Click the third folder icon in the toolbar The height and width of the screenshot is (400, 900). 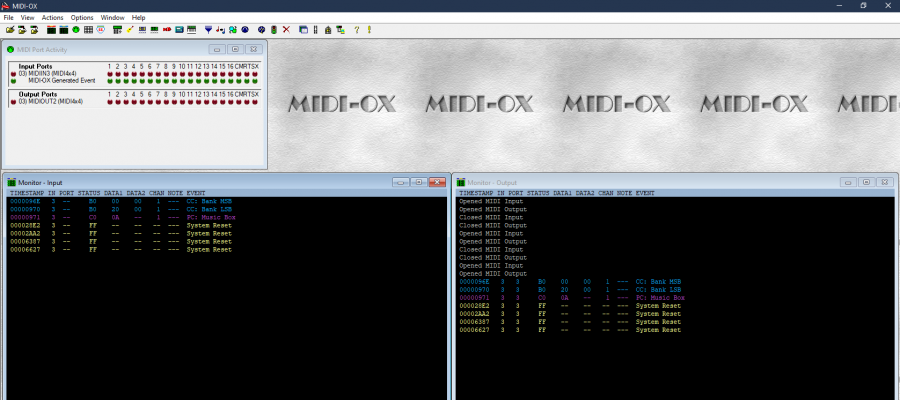point(34,29)
